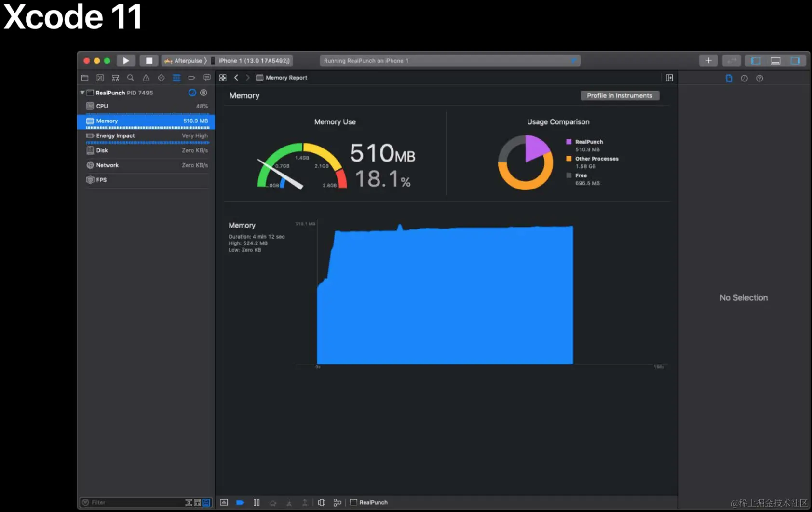Viewport: 812px width, 512px height.
Task: Toggle breakpoints activation in debug bar
Action: tap(240, 502)
